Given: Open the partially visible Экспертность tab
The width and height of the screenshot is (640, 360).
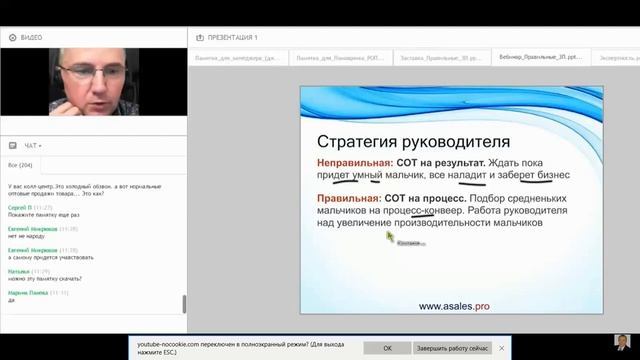Looking at the screenshot, I should click(x=616, y=58).
